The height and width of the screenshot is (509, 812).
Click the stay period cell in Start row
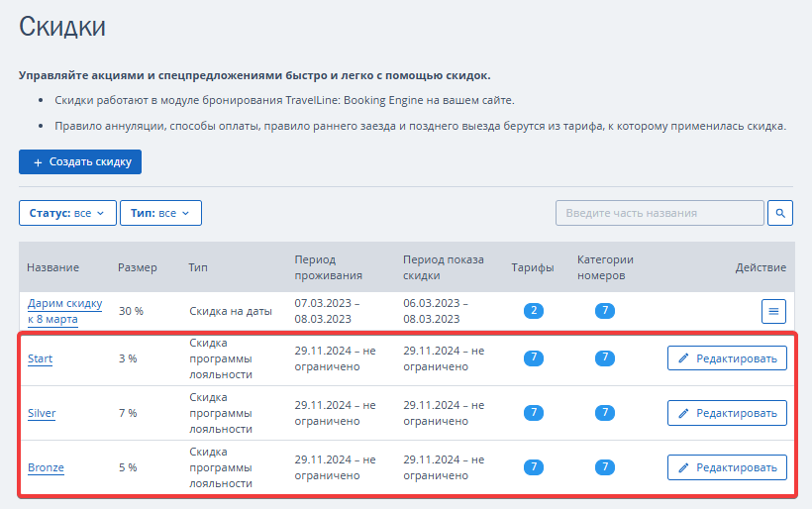pyautogui.click(x=335, y=358)
